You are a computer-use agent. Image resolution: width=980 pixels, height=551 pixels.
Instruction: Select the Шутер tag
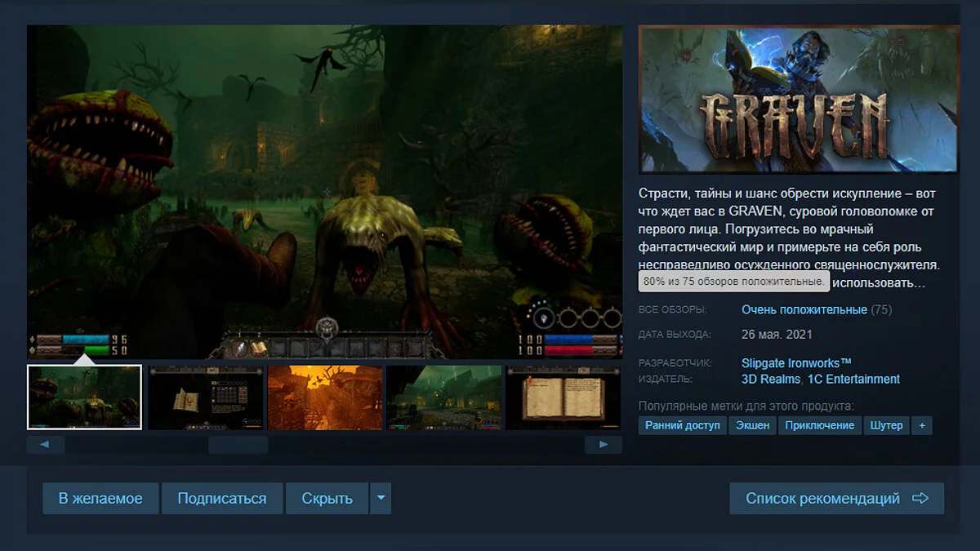click(887, 425)
